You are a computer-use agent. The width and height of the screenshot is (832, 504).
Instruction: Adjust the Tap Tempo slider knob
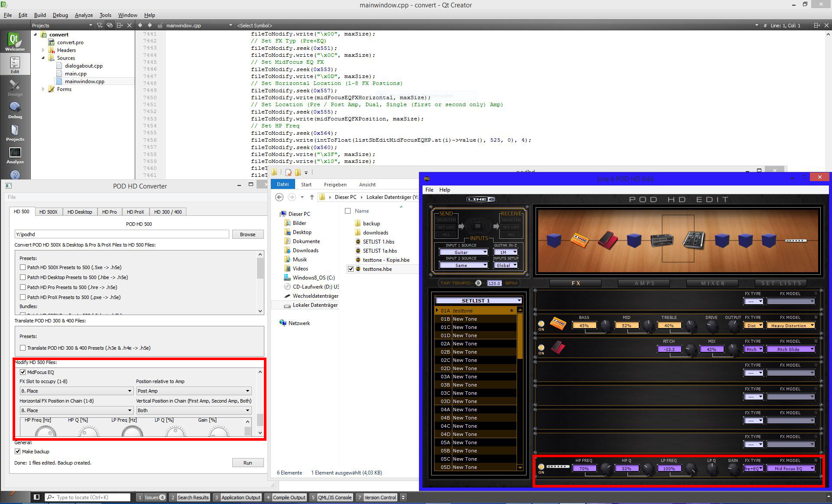(478, 283)
